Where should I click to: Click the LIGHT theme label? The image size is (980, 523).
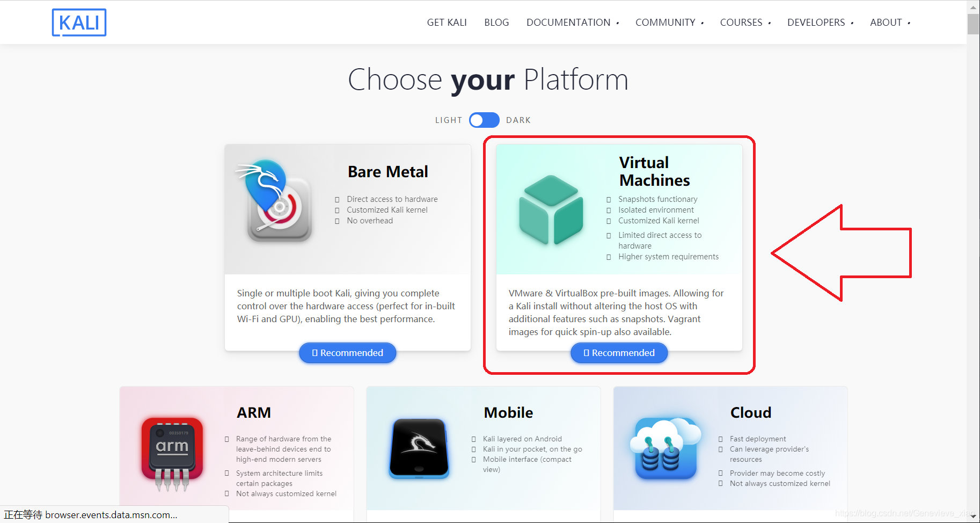[449, 120]
